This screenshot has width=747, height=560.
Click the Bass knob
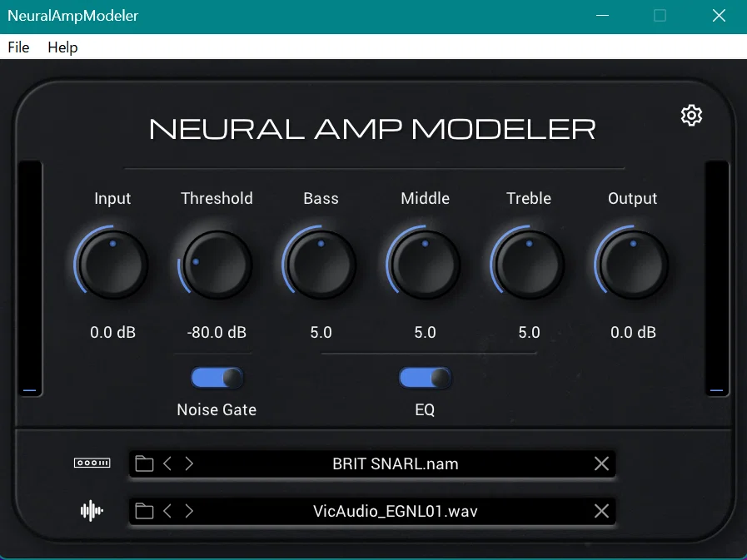pos(321,265)
